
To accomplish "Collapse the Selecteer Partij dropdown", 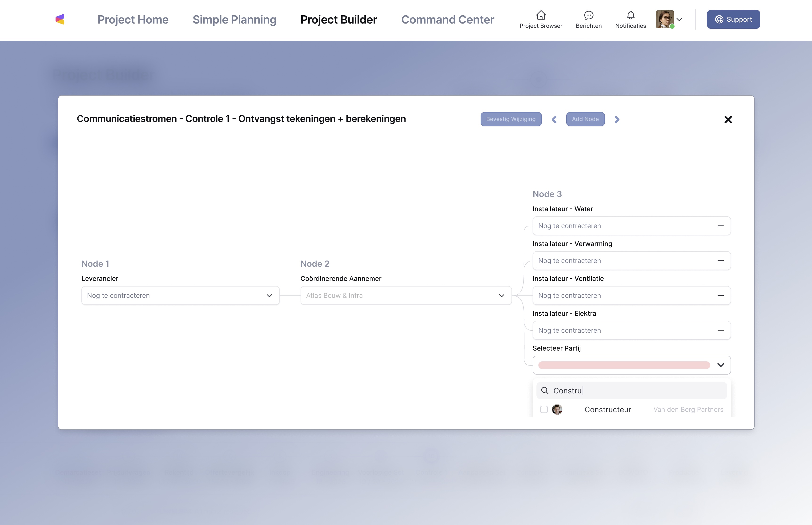I will point(720,365).
